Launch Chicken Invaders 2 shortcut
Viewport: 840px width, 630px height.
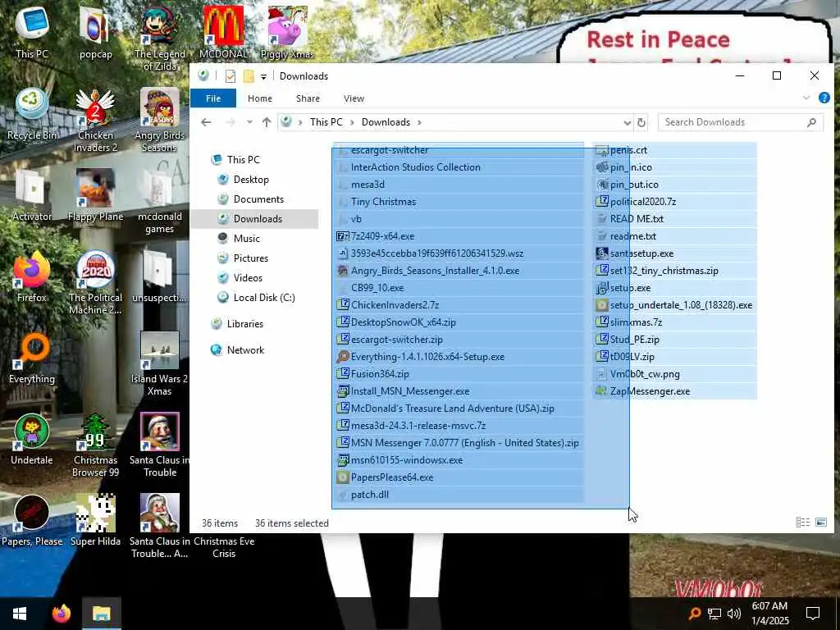95,120
